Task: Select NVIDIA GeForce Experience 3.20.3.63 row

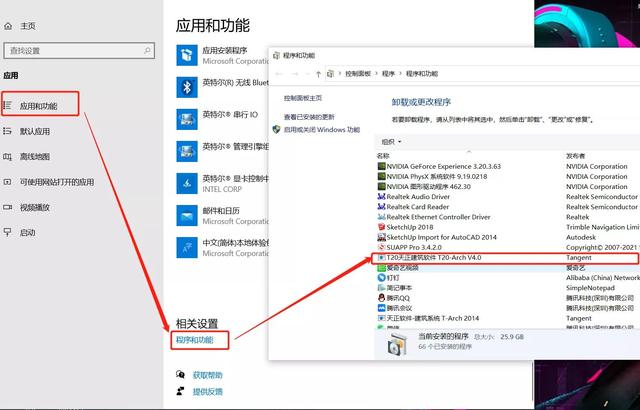Action: [x=508, y=166]
